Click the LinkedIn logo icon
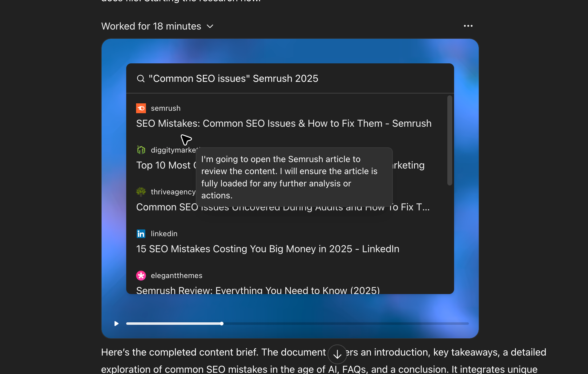The height and width of the screenshot is (374, 588). pyautogui.click(x=141, y=234)
